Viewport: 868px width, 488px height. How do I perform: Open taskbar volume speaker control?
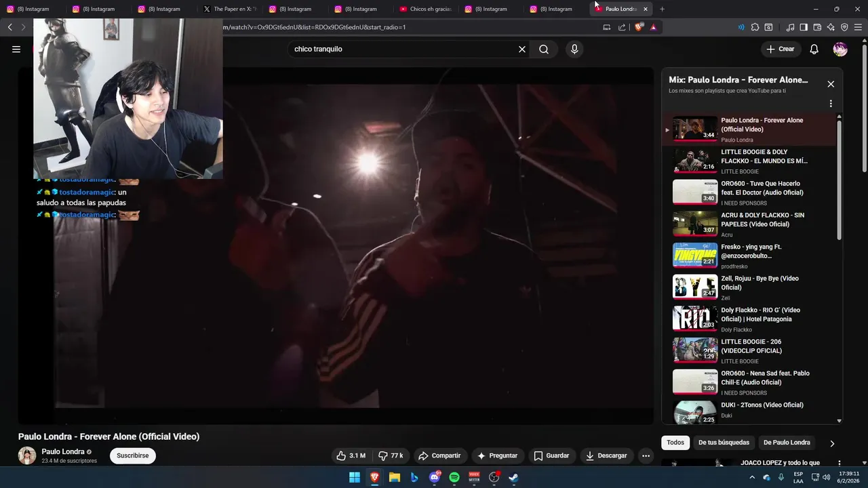coord(826,477)
